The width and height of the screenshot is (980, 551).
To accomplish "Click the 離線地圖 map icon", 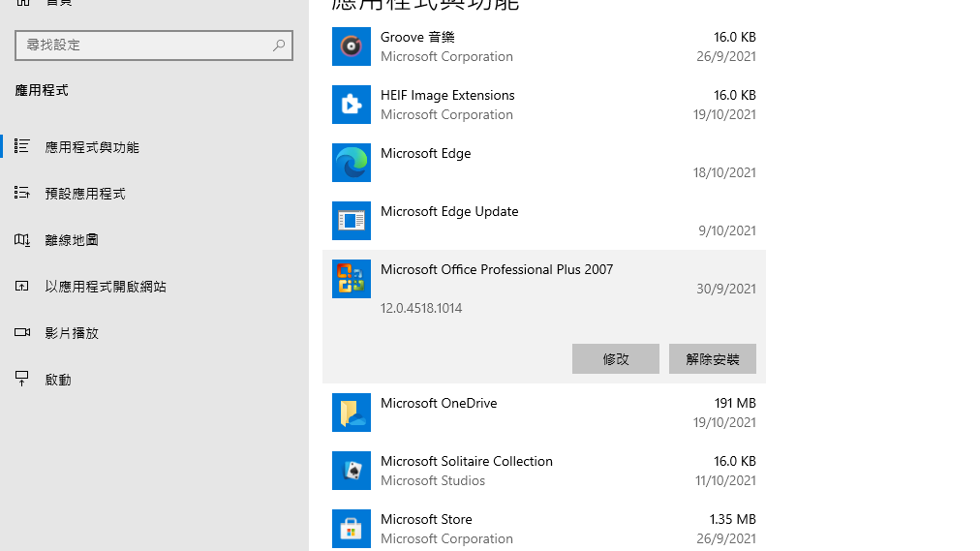I will point(22,239).
